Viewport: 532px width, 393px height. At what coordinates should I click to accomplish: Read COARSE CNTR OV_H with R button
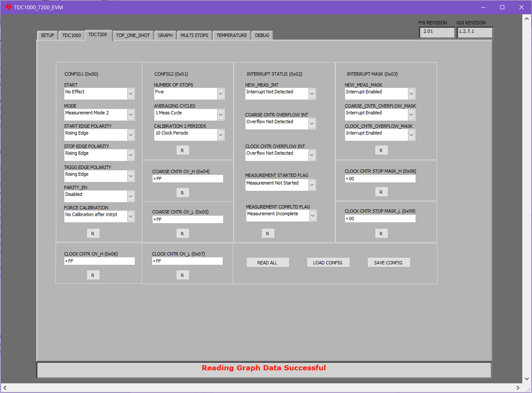coord(183,193)
